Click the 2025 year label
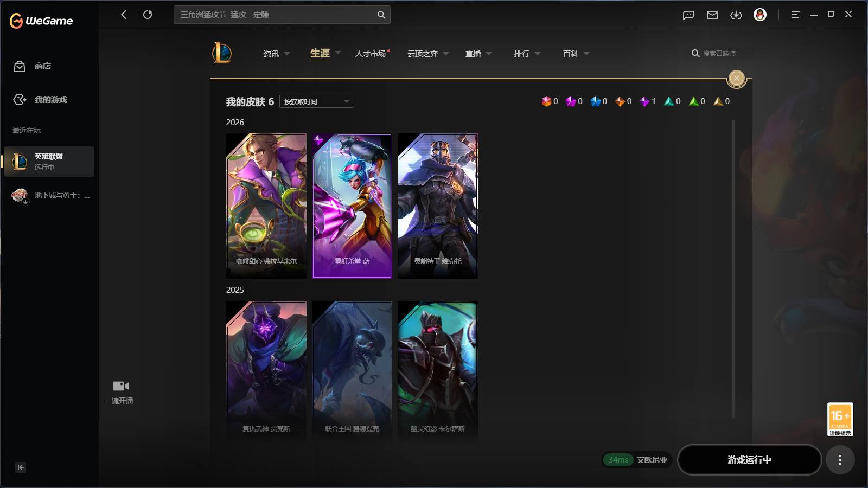The width and height of the screenshot is (868, 488). coord(235,290)
